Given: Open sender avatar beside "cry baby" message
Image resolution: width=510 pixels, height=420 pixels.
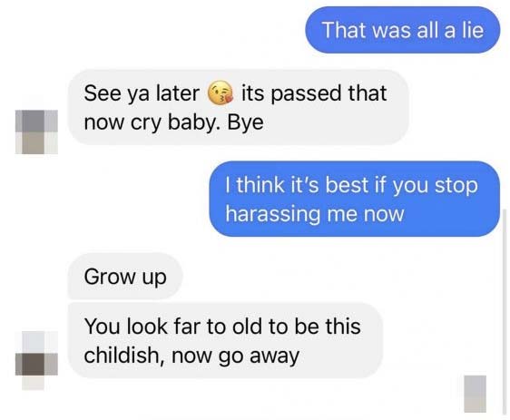Looking at the screenshot, I should [x=36, y=132].
